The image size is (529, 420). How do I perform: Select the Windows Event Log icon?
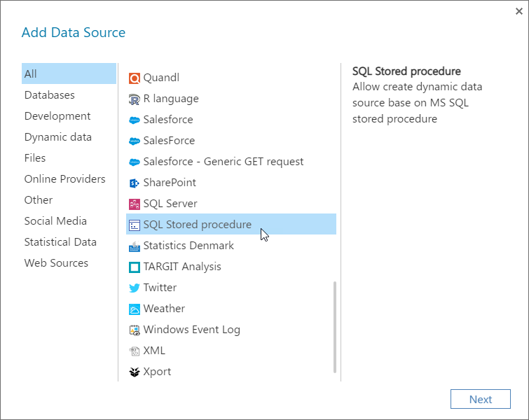coord(135,330)
